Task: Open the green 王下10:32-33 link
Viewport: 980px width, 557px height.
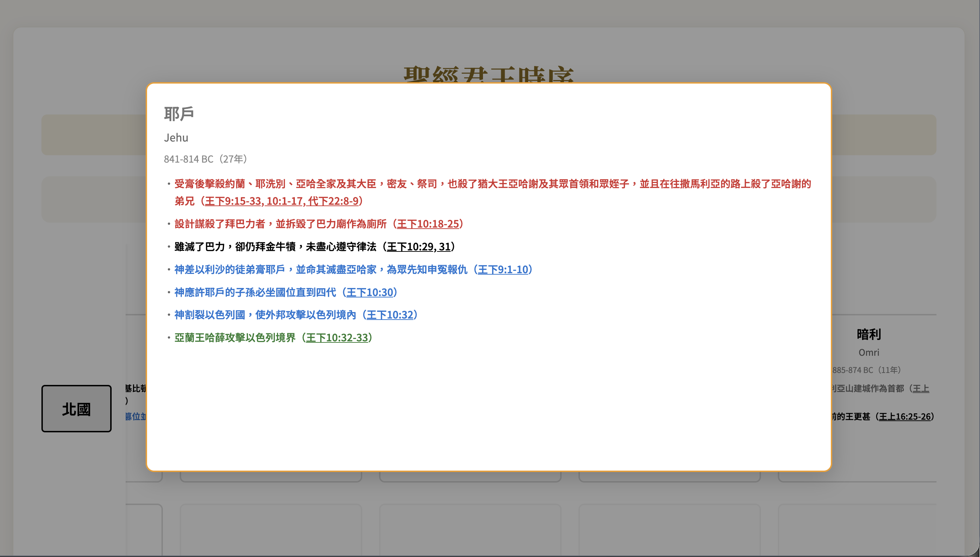Action: (337, 338)
